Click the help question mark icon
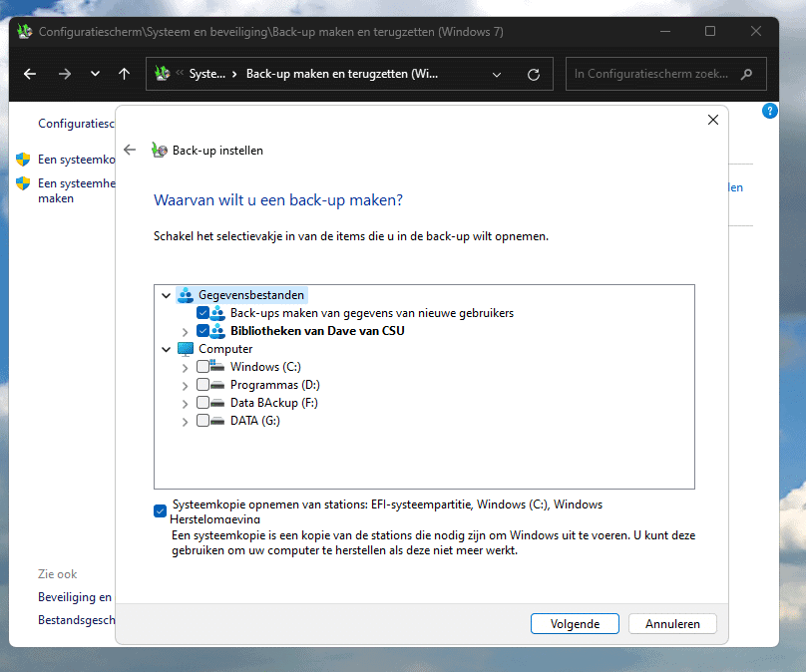The image size is (806, 672). [769, 111]
